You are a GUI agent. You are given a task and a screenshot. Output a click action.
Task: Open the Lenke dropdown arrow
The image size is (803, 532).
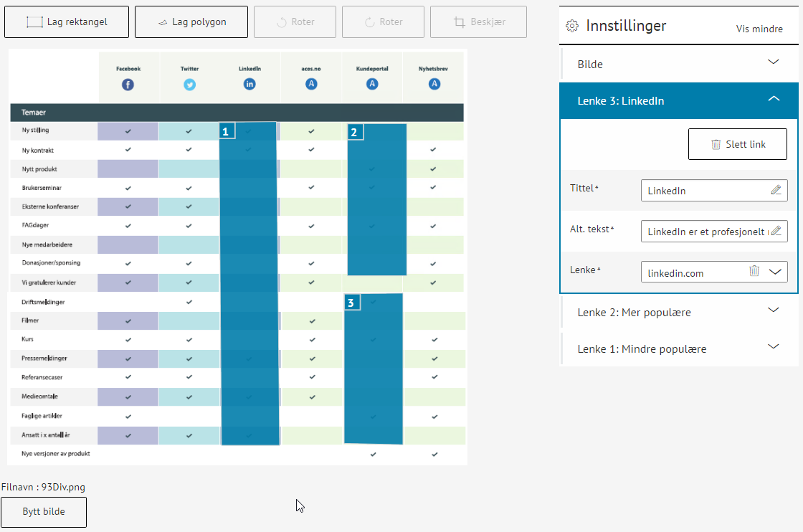[x=775, y=272]
